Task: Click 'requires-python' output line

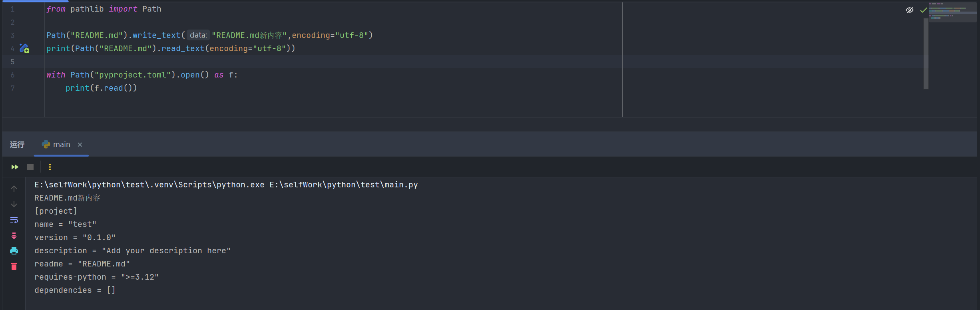Action: tap(97, 277)
